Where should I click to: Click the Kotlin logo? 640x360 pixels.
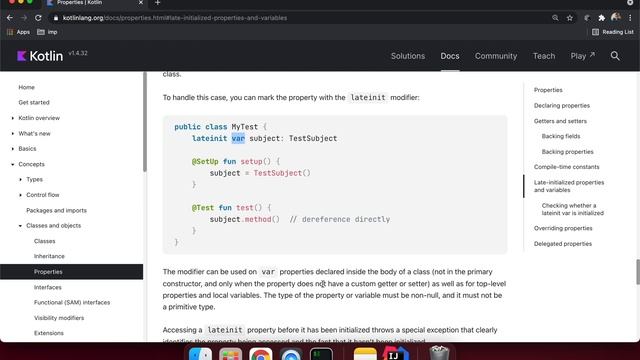click(x=40, y=56)
